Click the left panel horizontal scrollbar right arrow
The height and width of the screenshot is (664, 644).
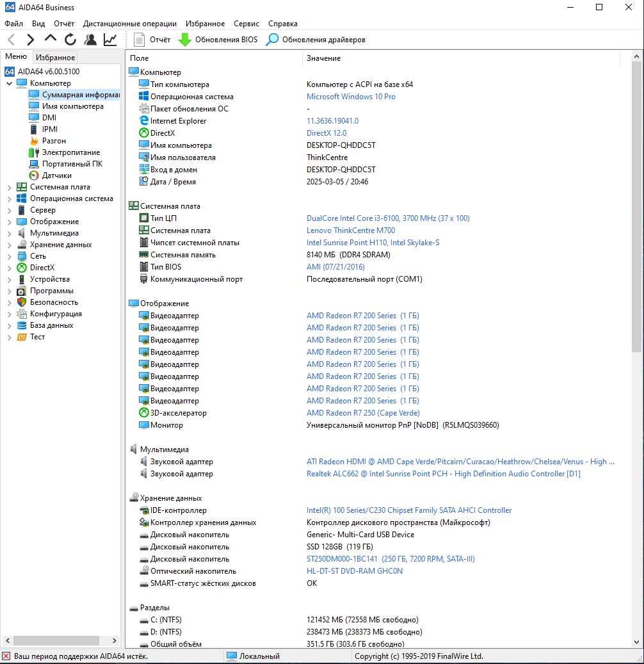coord(115,641)
